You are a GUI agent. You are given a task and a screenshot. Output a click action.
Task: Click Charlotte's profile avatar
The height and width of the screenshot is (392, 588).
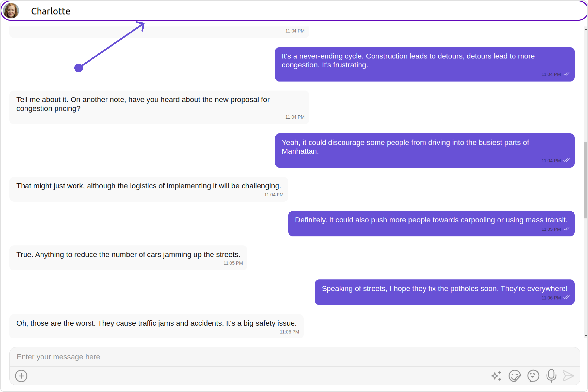tap(11, 11)
